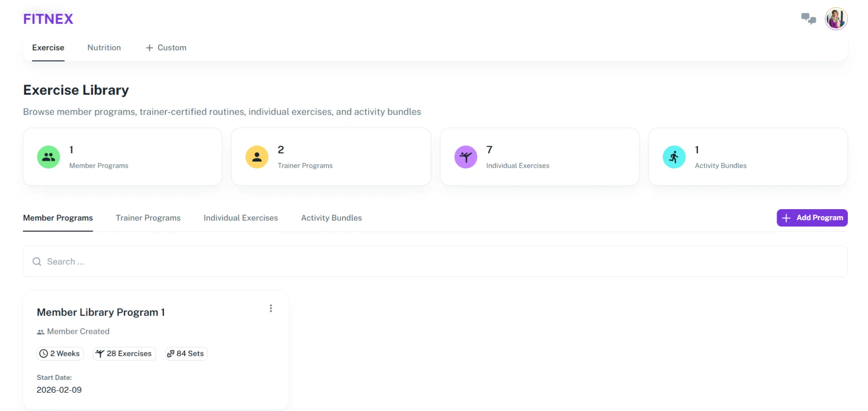
Task: Open Member Library Program 1 options menu
Action: (x=271, y=309)
